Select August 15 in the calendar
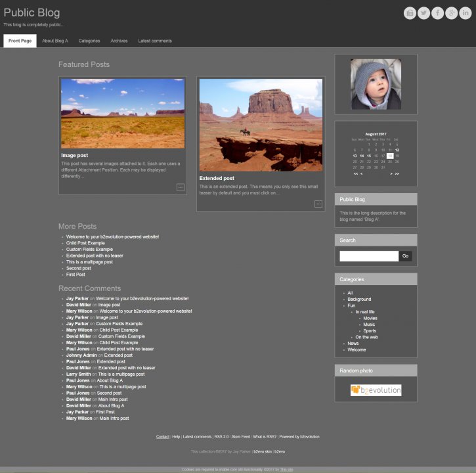 click(369, 156)
